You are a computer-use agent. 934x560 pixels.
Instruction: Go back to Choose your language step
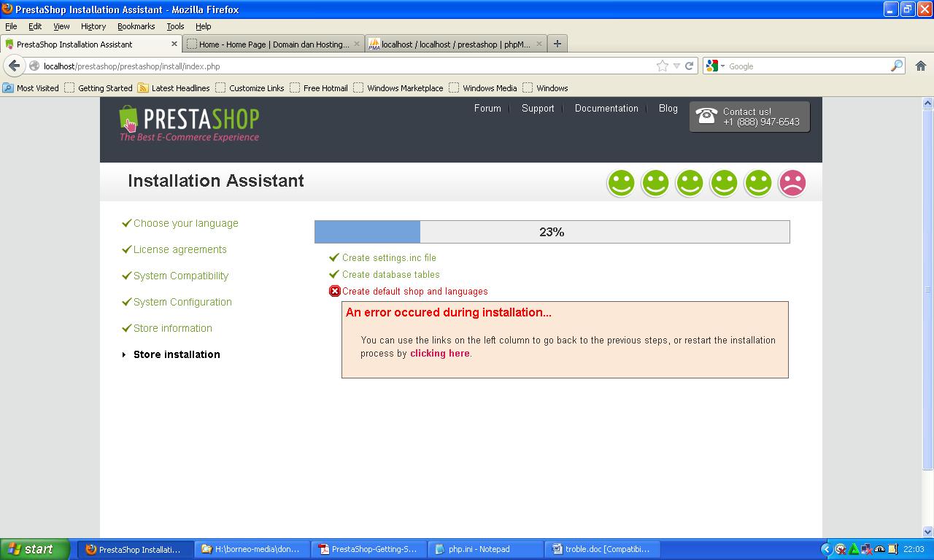pyautogui.click(x=186, y=223)
